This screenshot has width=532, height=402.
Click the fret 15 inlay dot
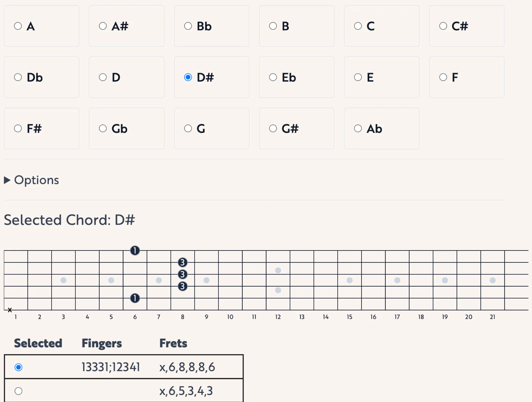pos(349,280)
